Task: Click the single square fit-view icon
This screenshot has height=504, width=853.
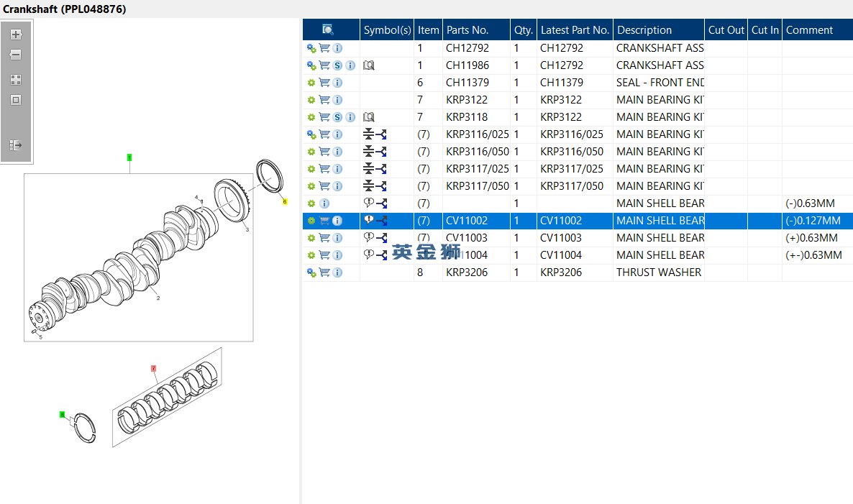Action: pyautogui.click(x=16, y=100)
